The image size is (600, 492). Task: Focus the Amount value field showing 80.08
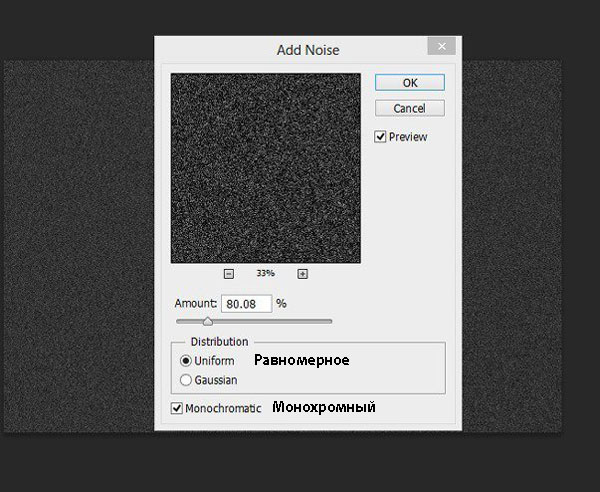246,303
